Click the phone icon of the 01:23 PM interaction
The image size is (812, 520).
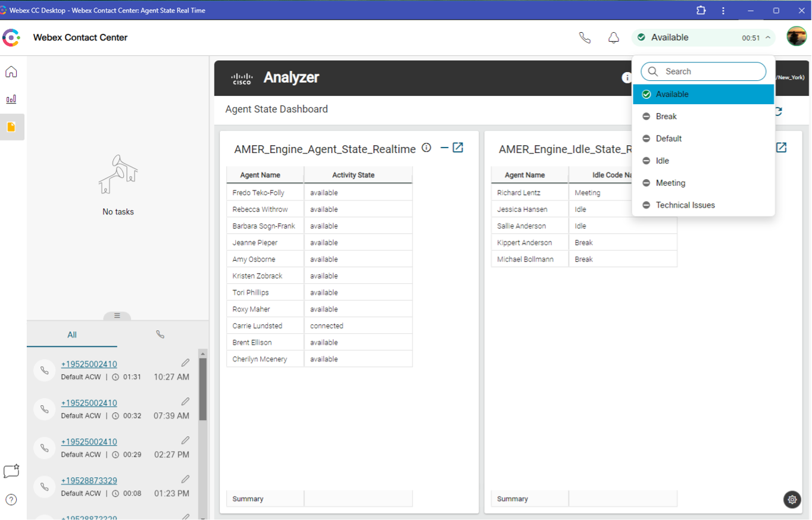[45, 487]
